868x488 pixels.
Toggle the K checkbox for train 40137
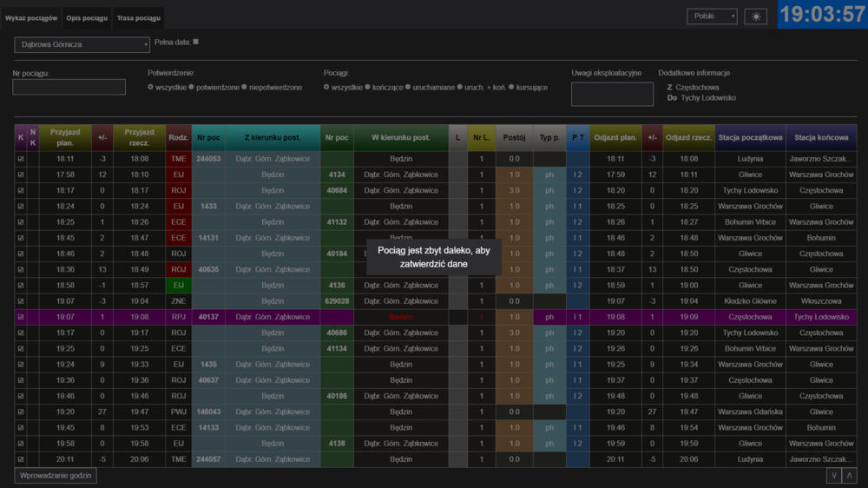(21, 317)
